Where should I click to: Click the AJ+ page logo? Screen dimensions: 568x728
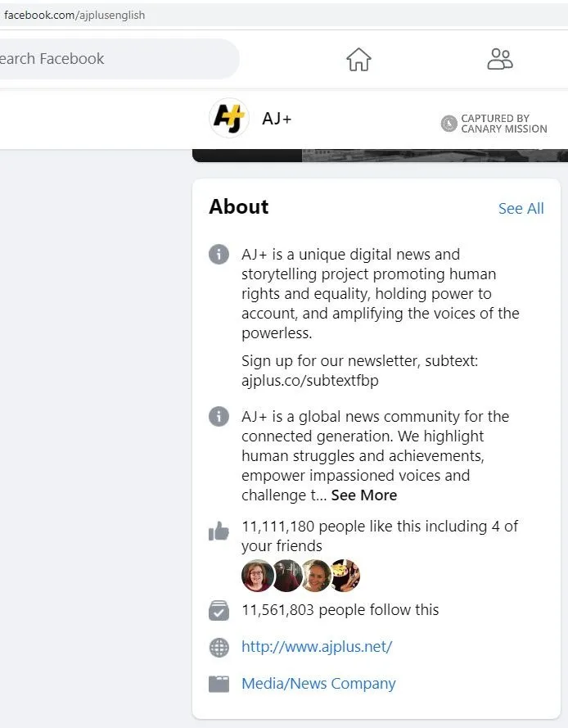coord(229,119)
